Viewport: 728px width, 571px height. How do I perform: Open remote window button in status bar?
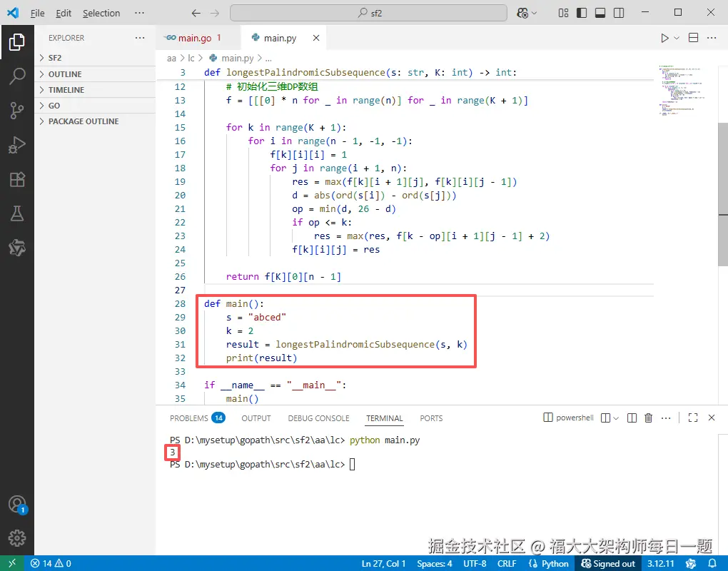click(x=12, y=564)
